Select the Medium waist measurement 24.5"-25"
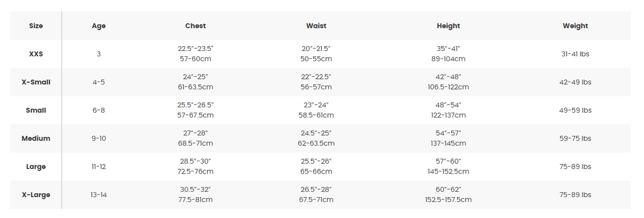 pyautogui.click(x=316, y=133)
